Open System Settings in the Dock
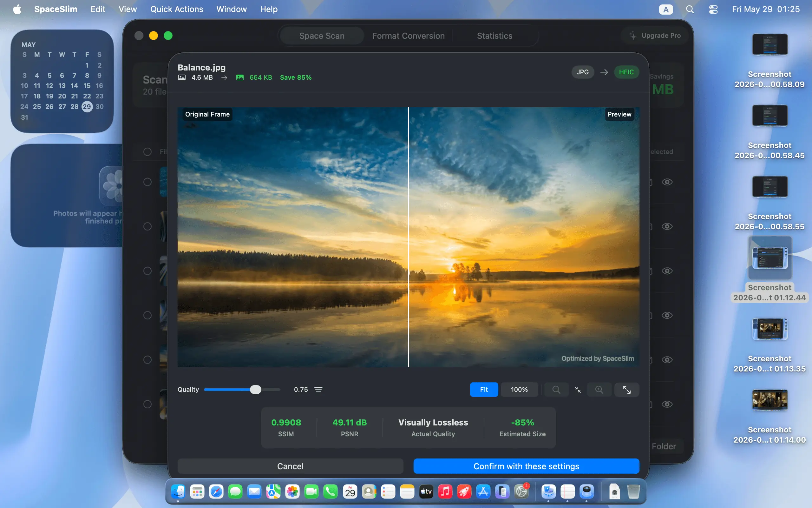This screenshot has width=812, height=508. (521, 492)
